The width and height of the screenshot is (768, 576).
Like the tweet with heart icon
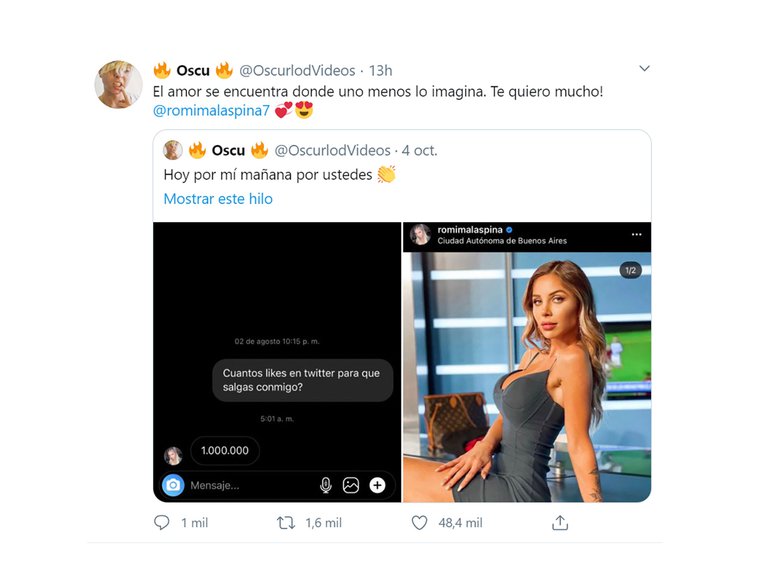(420, 522)
